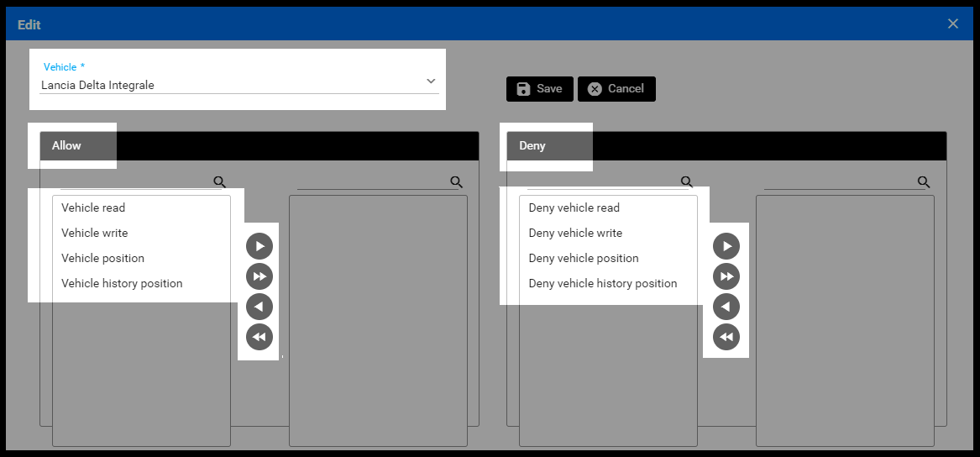Click search icon above Deny target list
This screenshot has height=457, width=980.
[x=924, y=181]
